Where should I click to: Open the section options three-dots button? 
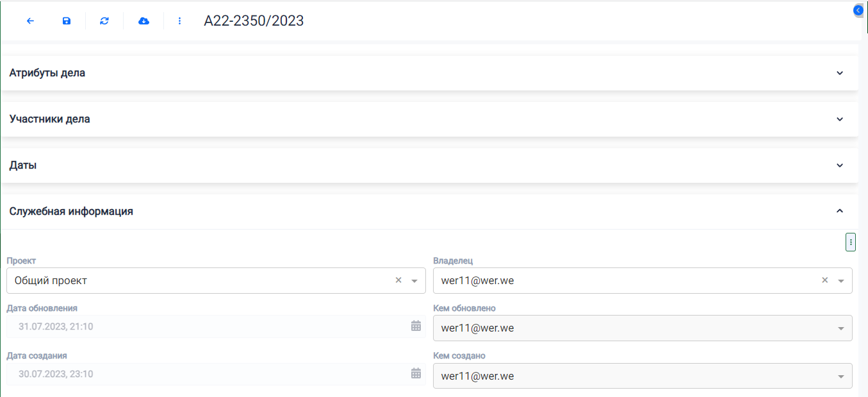(x=851, y=242)
